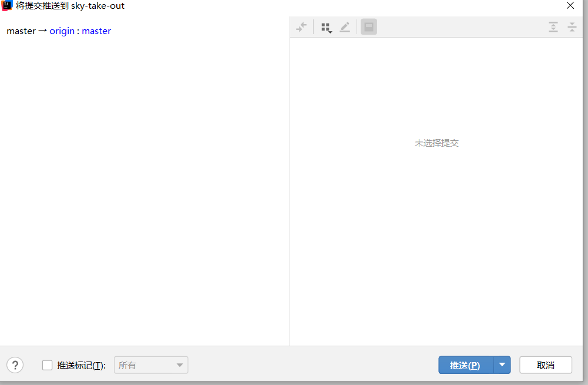
Task: Click the IntelliJ logo in the title bar
Action: tap(6, 6)
